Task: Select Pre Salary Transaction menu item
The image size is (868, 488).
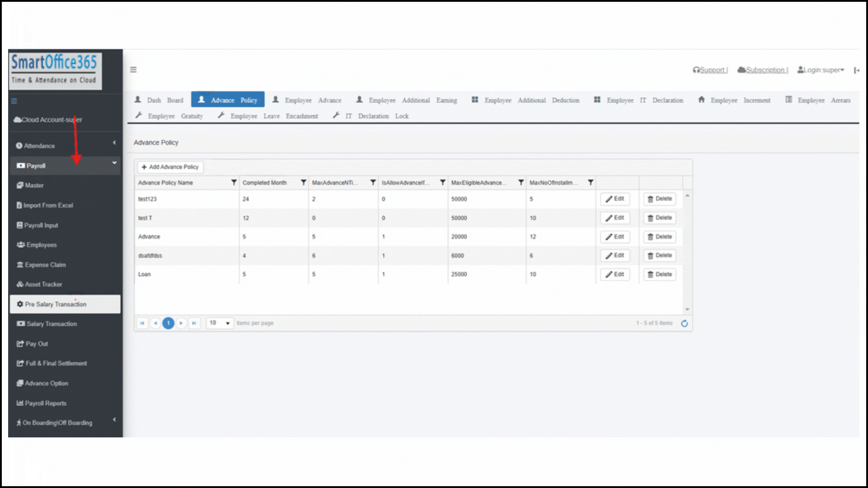Action: click(x=65, y=304)
